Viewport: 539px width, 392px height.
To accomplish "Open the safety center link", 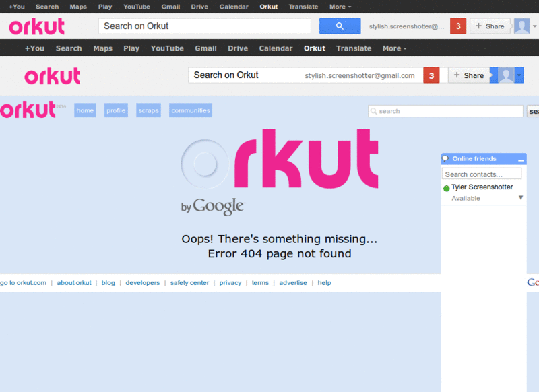I will (189, 283).
